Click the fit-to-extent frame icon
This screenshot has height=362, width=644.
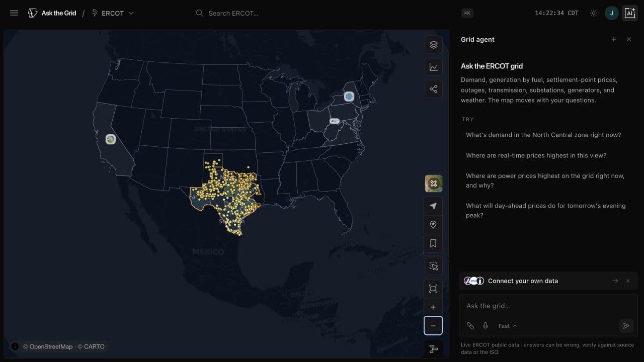pos(433,289)
